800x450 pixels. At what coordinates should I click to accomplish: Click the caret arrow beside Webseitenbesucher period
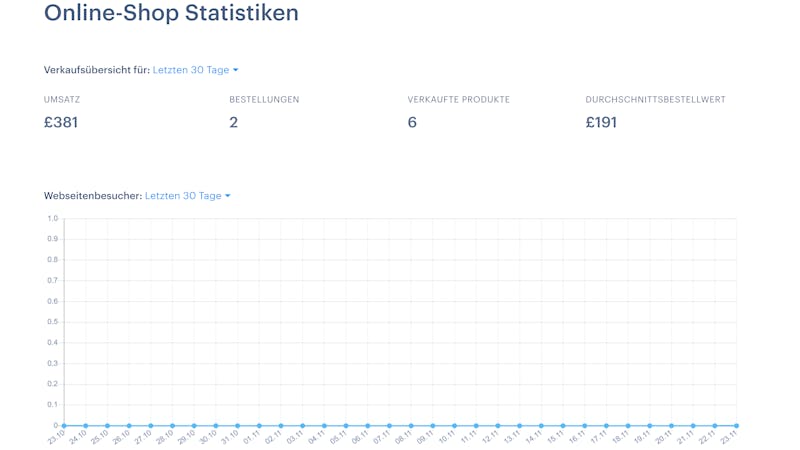tap(228, 196)
